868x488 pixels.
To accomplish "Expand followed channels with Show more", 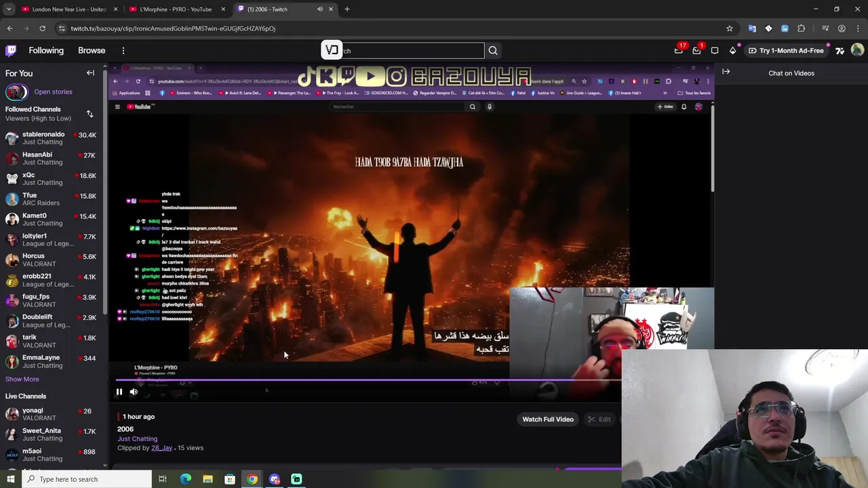I will tap(22, 380).
